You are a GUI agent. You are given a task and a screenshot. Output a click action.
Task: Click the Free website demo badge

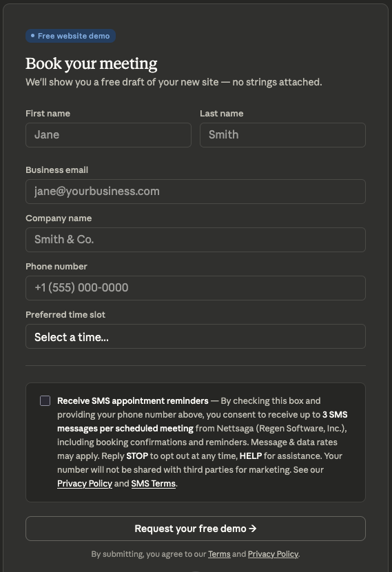[70, 36]
